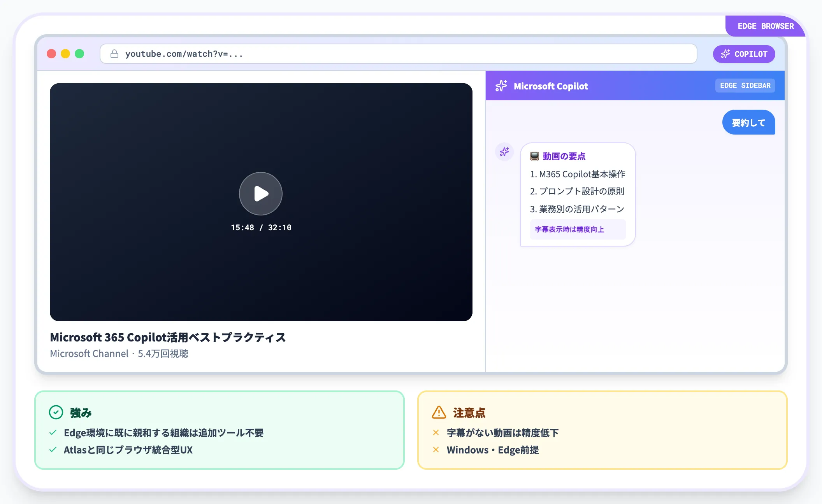Viewport: 822px width, 504px height.
Task: Click the warning triangle icon beside 注意点
Action: coord(439,412)
